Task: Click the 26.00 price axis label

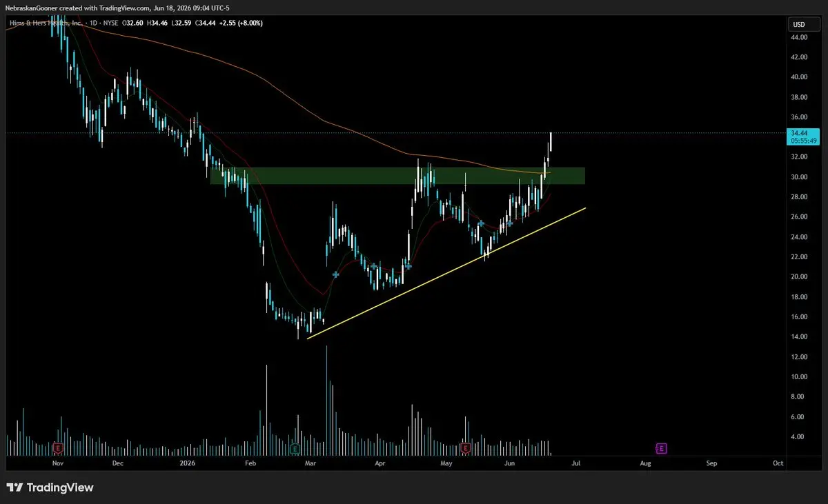Action: tap(799, 217)
